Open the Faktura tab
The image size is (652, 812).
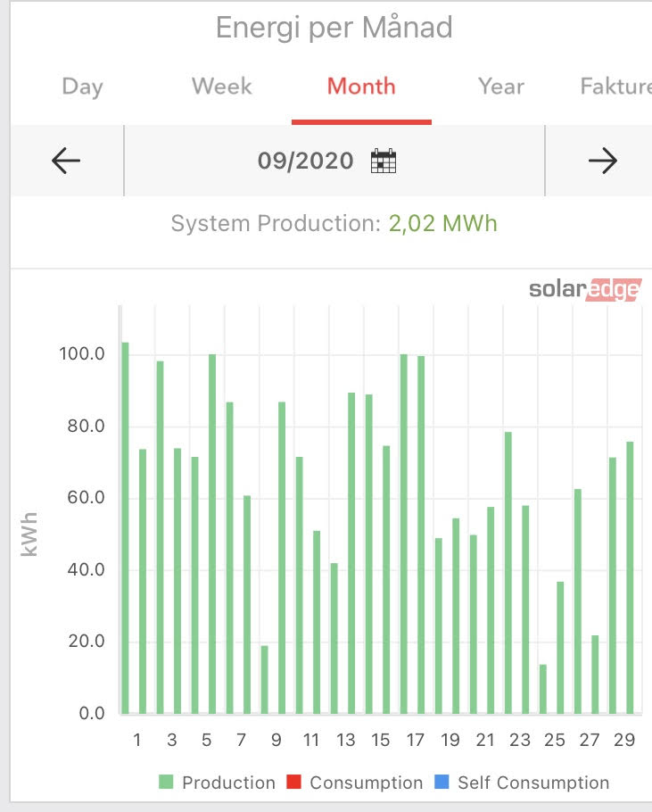(614, 87)
